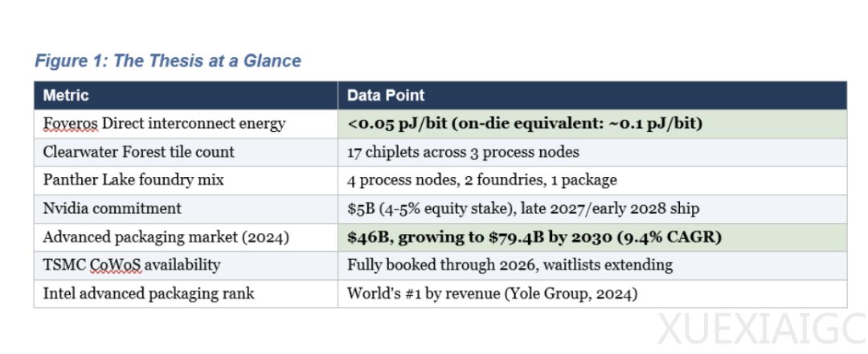Click the 'Panther Lake foundry mix' cell
Screen dimensions: 868x354
pyautogui.click(x=133, y=180)
